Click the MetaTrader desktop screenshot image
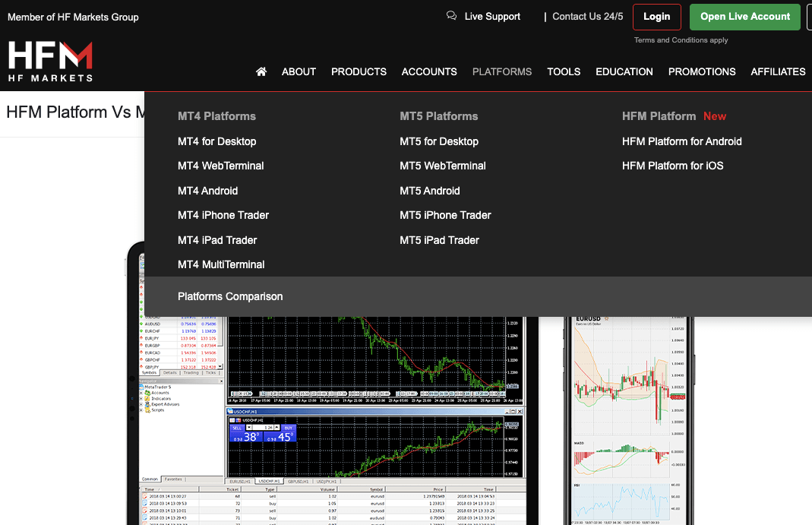Image resolution: width=812 pixels, height=525 pixels. (x=333, y=420)
